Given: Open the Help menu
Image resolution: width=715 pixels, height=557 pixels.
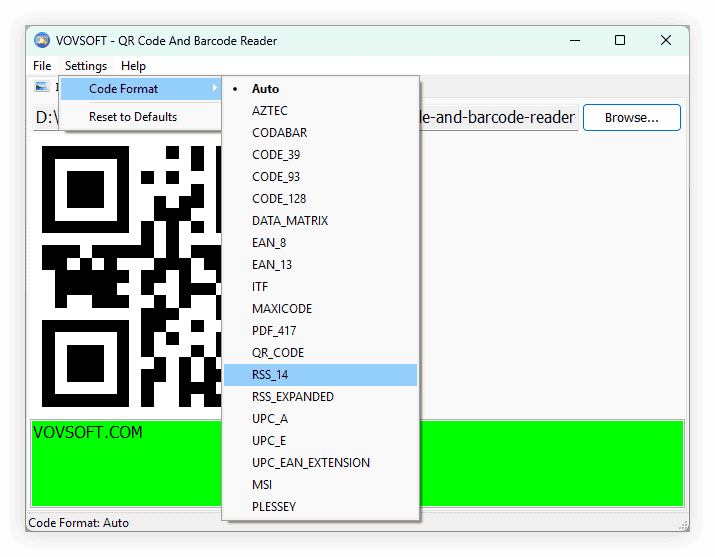Looking at the screenshot, I should (x=133, y=66).
